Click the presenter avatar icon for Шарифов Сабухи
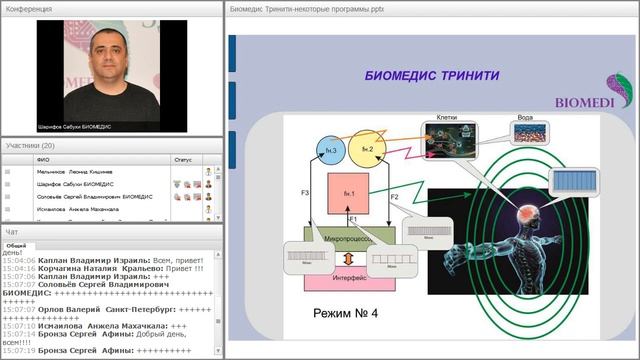The height and width of the screenshot is (360, 640). (x=209, y=184)
